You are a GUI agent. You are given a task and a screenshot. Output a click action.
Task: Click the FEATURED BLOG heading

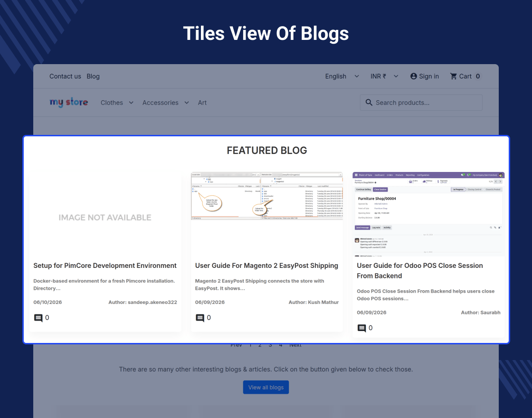click(x=266, y=150)
